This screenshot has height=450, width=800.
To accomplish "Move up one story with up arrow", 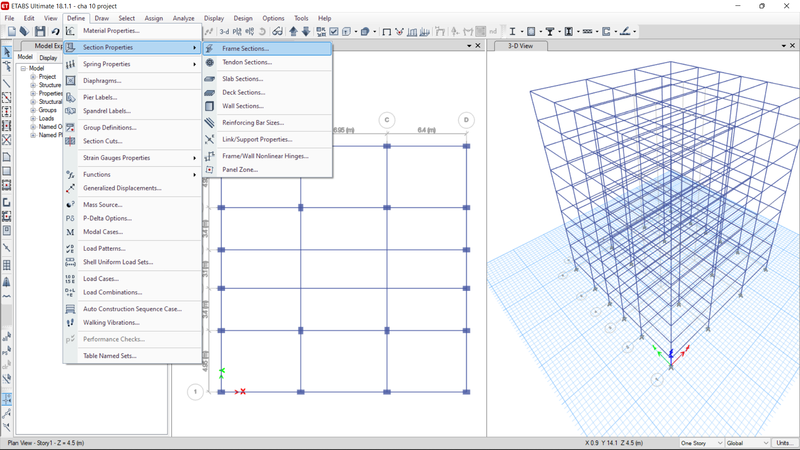I will 293,32.
